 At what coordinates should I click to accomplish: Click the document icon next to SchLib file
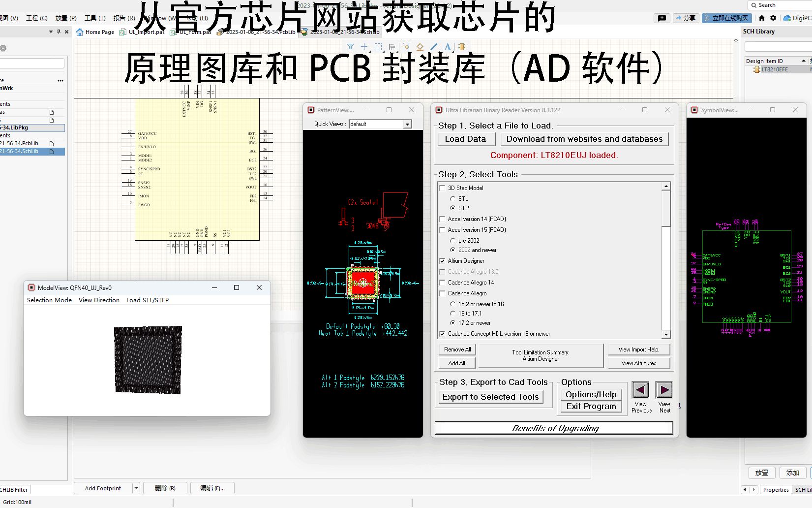coord(52,152)
